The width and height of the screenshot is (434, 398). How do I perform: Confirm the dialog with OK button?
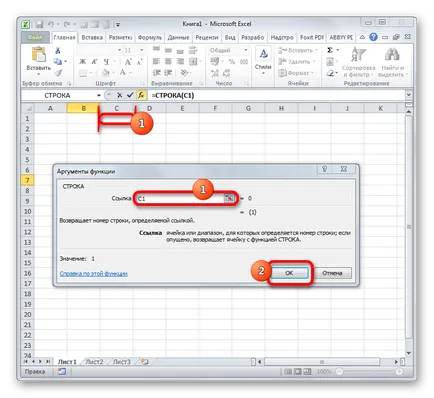289,273
